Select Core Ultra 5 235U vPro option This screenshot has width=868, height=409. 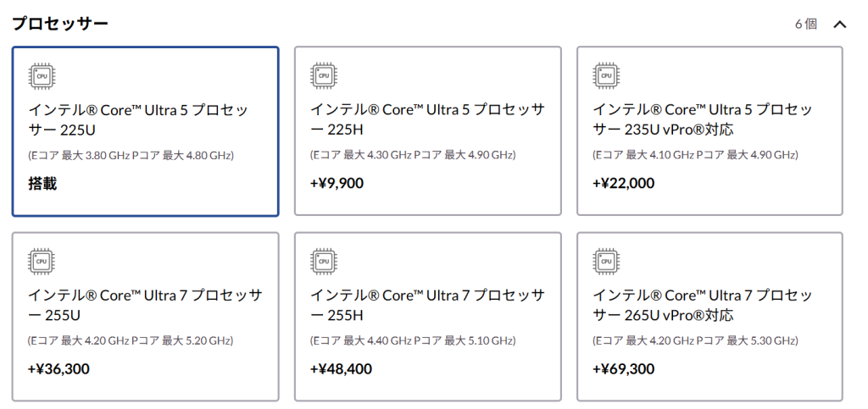pyautogui.click(x=709, y=131)
